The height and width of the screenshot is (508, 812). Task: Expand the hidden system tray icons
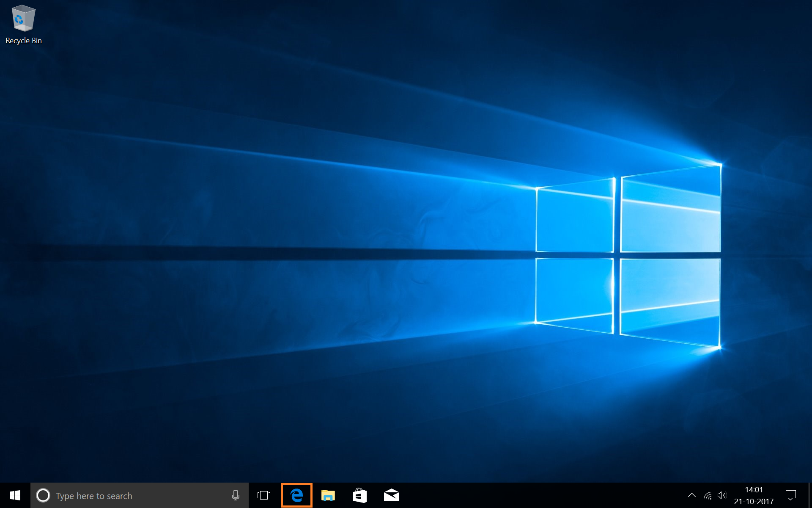click(x=692, y=495)
